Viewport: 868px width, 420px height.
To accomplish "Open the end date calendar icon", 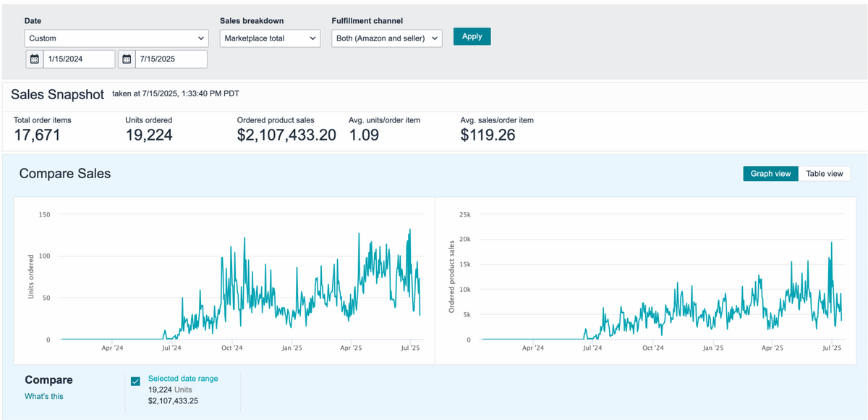I will coord(127,59).
